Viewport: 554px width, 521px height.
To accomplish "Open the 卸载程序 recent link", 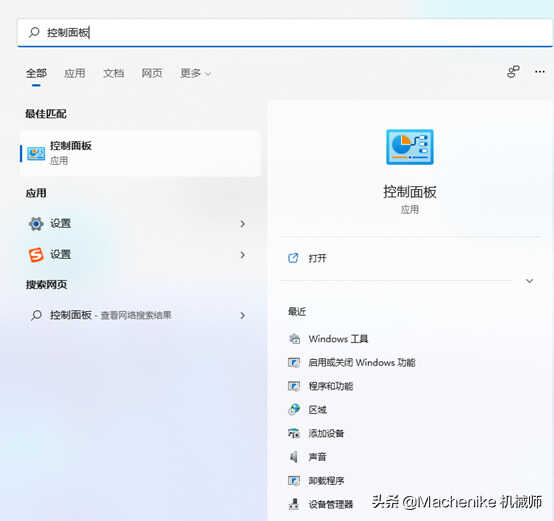I will pyautogui.click(x=326, y=480).
